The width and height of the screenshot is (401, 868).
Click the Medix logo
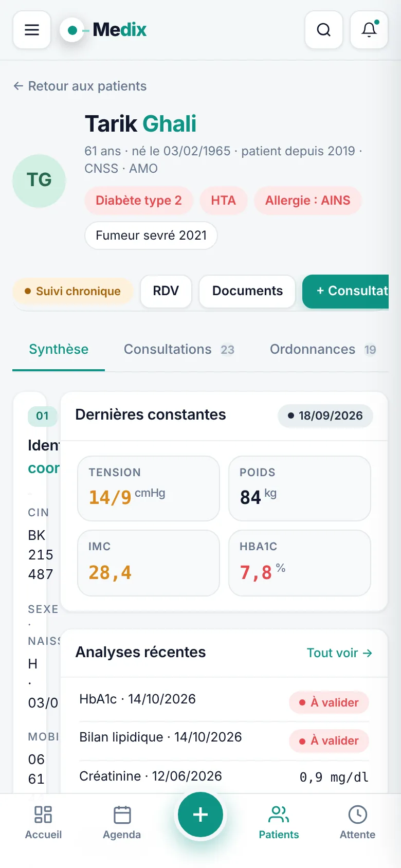[x=103, y=30]
